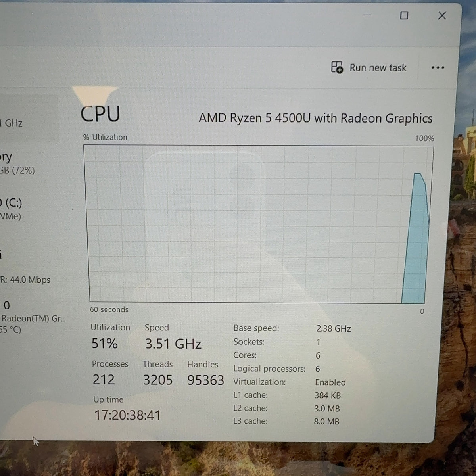Click the Virtualization Enabled value
Screen dimensions: 476x476
coord(330,382)
